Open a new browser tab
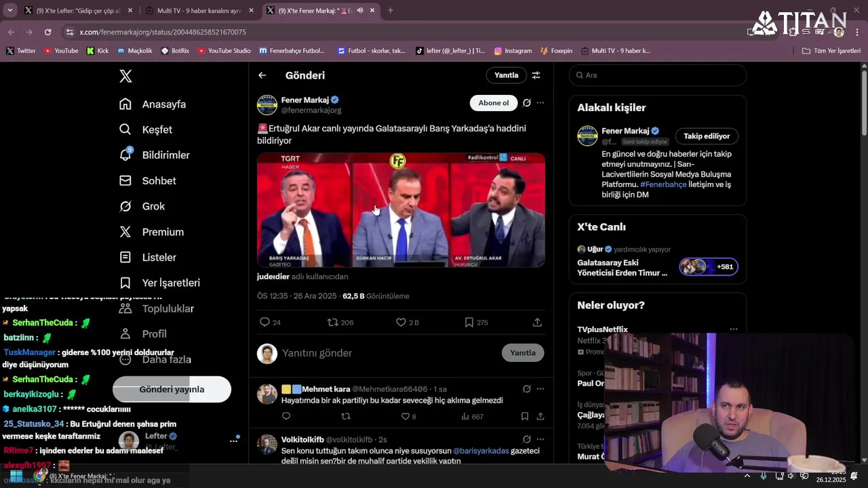868x488 pixels. tap(390, 11)
